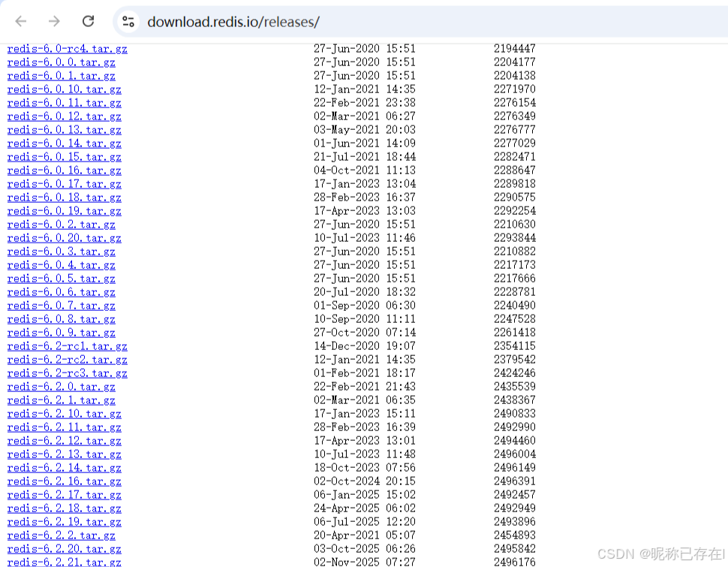Viewport: 728px width, 567px height.
Task: Download redis-6.2-rc3.tar.gz
Action: (68, 373)
